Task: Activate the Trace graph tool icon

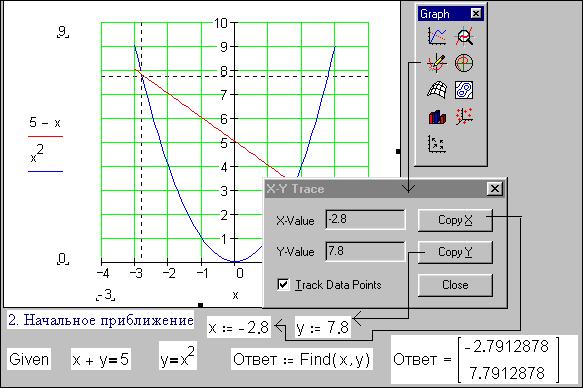Action: [437, 63]
